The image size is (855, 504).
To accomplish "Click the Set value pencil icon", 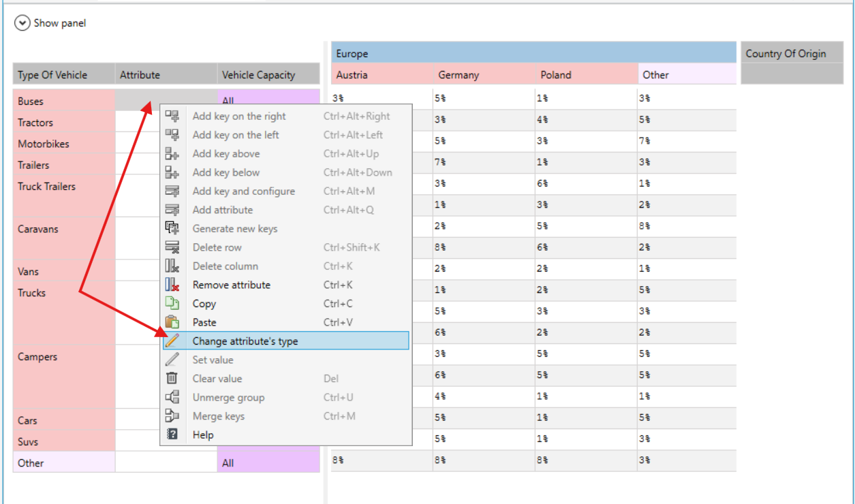I will click(172, 360).
